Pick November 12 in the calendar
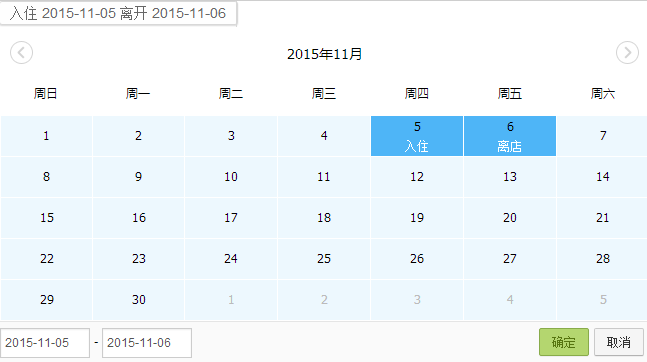647x362 pixels. tap(417, 177)
